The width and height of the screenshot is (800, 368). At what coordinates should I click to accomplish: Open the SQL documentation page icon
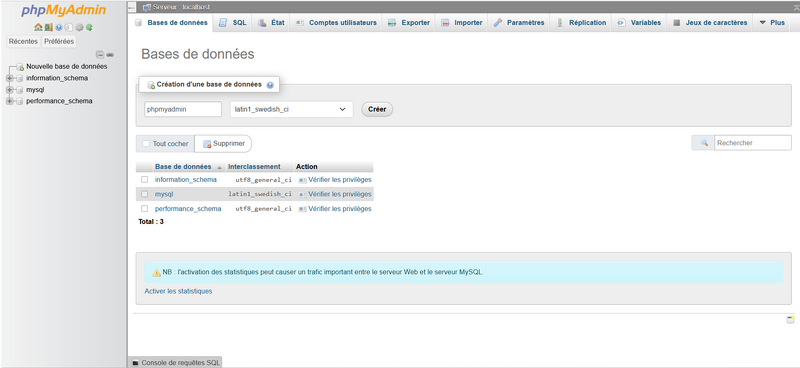click(69, 27)
